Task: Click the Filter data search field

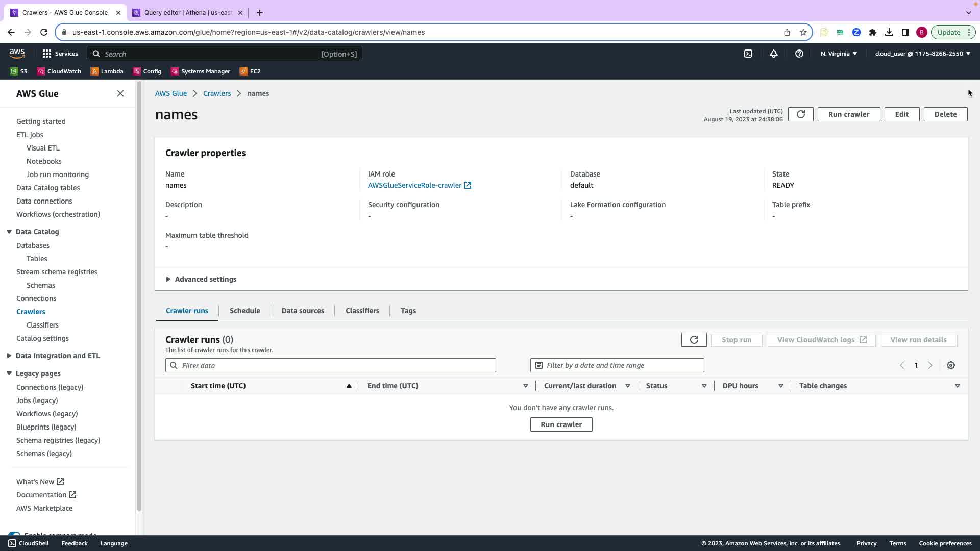Action: click(x=331, y=365)
